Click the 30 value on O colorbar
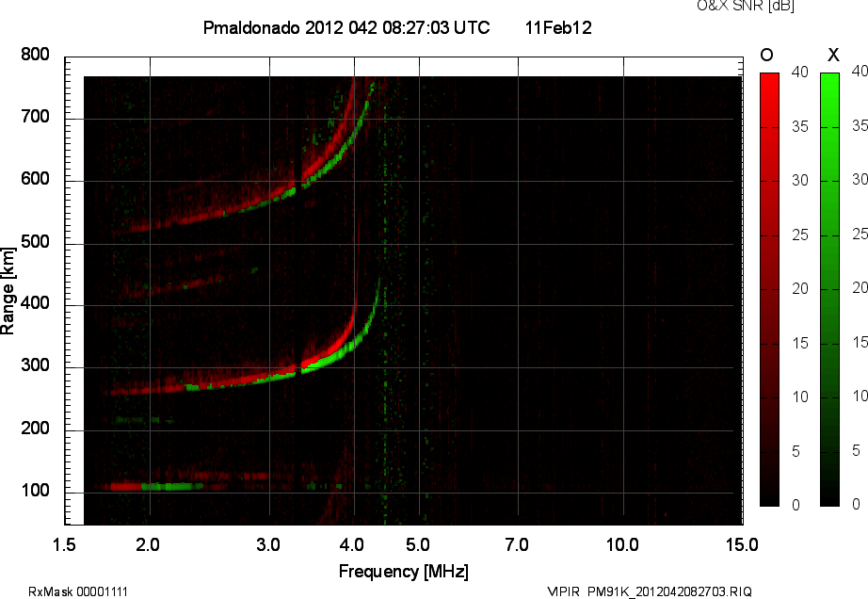The image size is (868, 599). pos(800,181)
